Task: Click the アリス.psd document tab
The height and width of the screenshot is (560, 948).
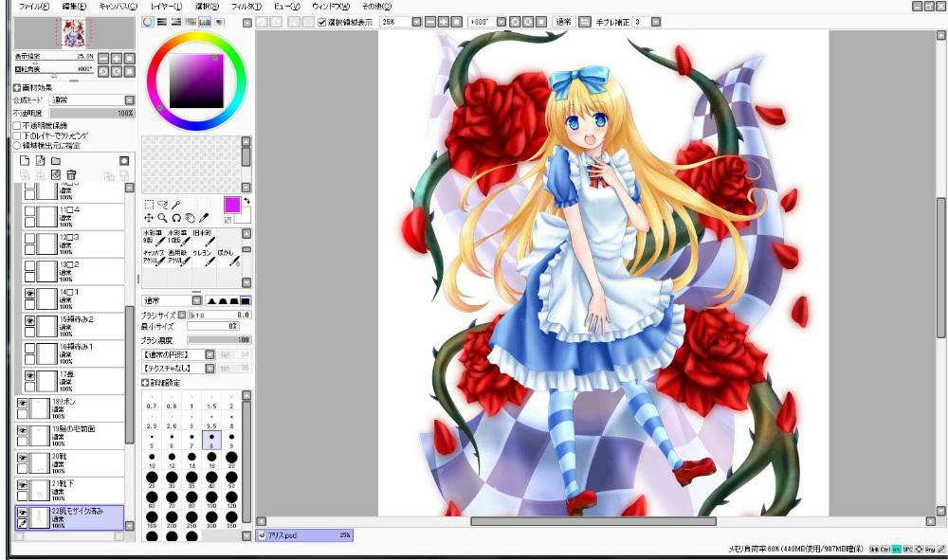Action: pyautogui.click(x=305, y=535)
